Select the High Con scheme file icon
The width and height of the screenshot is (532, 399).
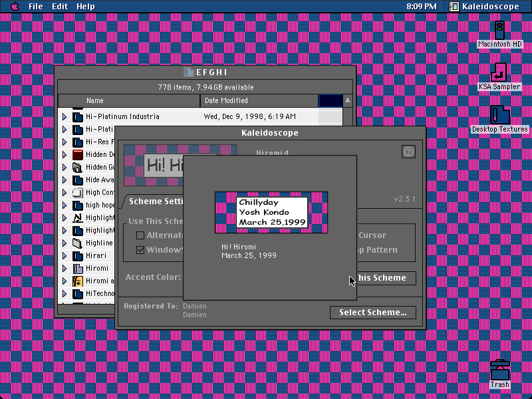(78, 193)
